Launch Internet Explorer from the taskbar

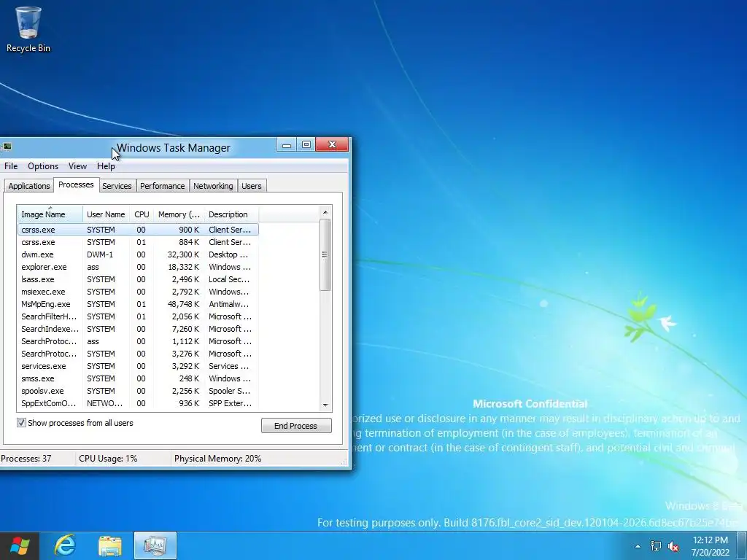65,545
